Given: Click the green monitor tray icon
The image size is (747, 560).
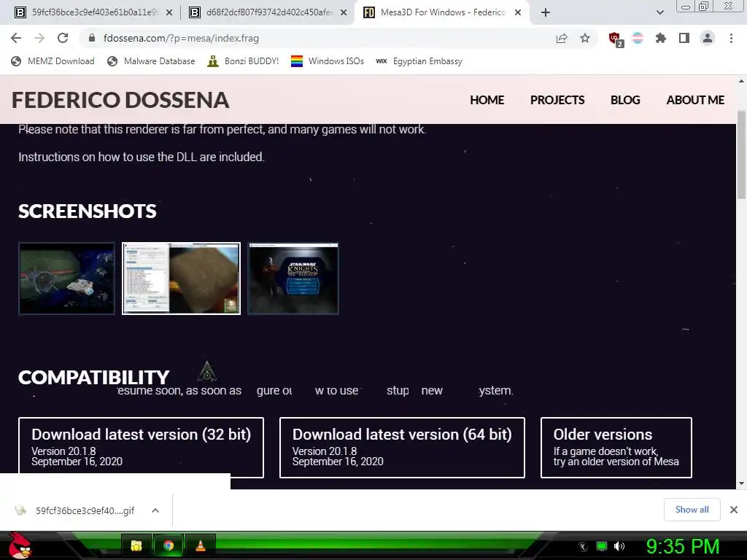Looking at the screenshot, I should click(x=602, y=546).
